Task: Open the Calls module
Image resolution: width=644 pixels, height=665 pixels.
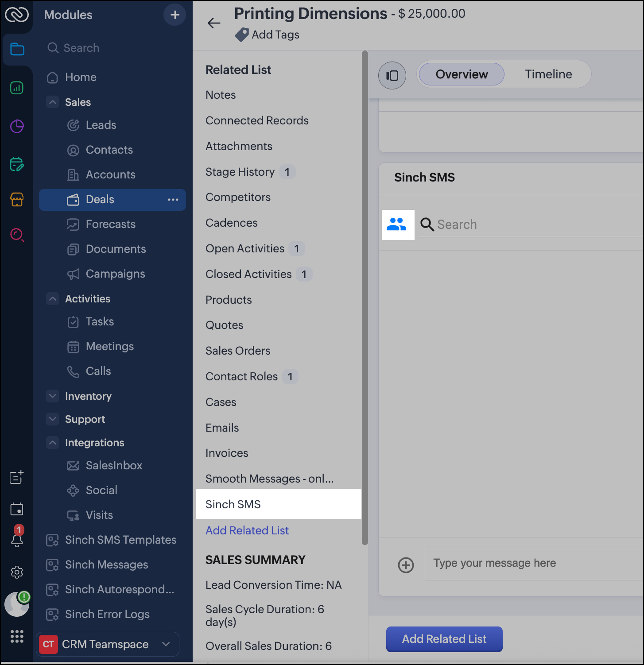Action: click(x=98, y=371)
